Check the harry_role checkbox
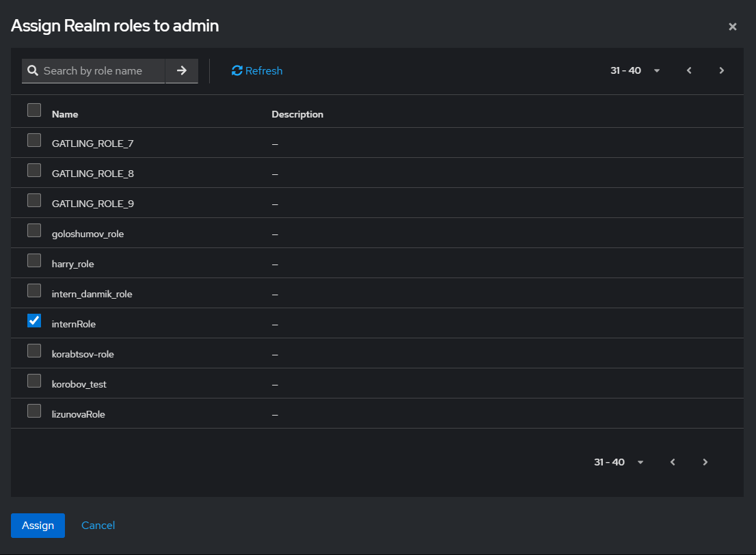 pyautogui.click(x=34, y=260)
